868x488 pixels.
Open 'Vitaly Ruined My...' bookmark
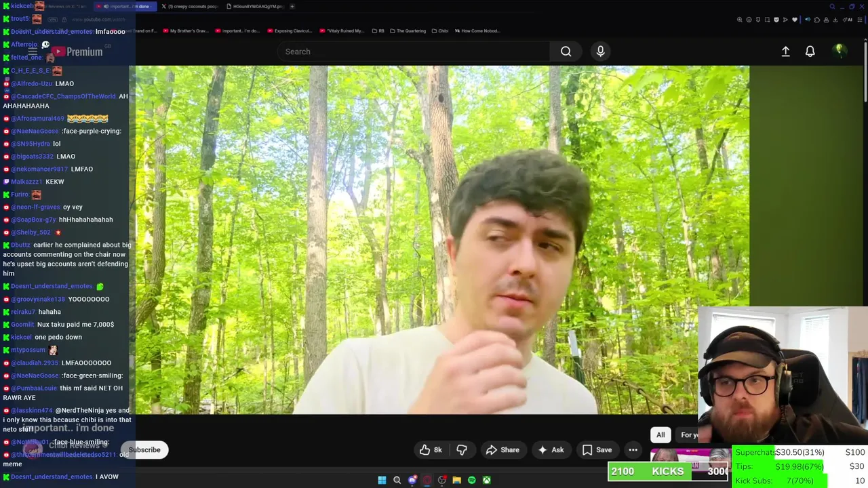click(x=341, y=30)
